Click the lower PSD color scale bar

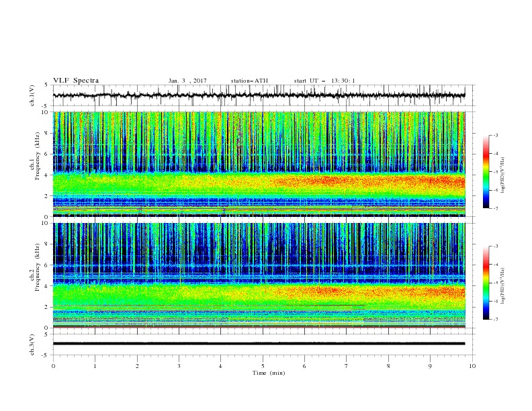coord(486,283)
